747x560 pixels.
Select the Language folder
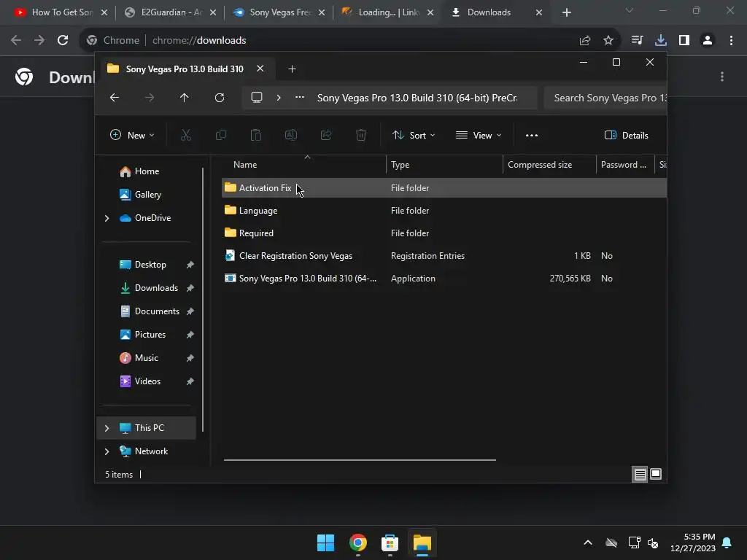tap(444, 211)
